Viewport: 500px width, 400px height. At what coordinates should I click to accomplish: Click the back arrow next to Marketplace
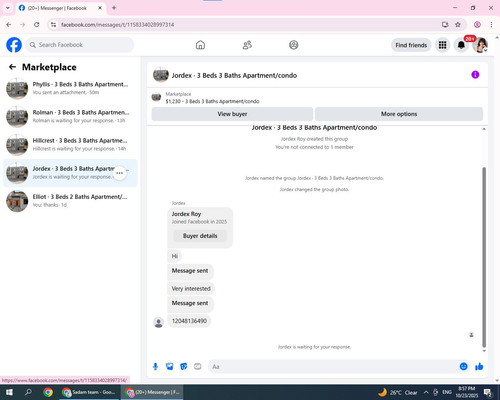pyautogui.click(x=12, y=67)
